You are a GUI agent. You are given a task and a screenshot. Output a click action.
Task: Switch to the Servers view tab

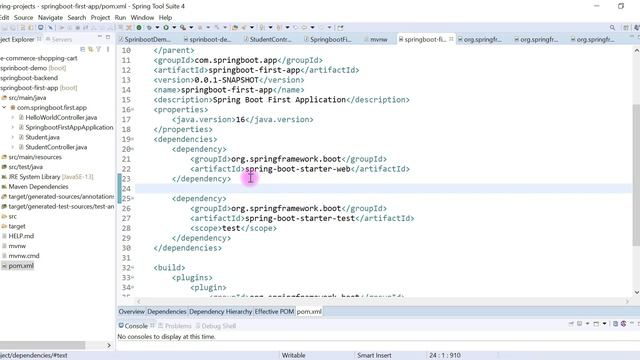(x=59, y=39)
